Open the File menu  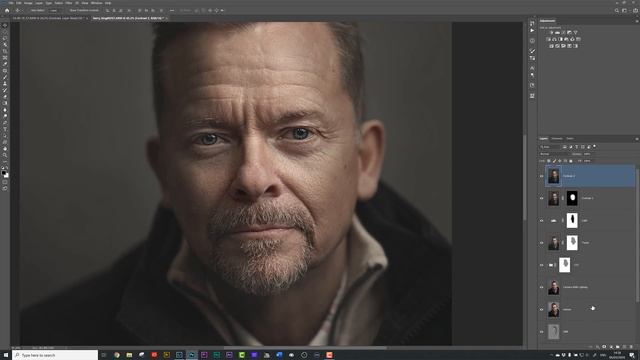pos(11,3)
